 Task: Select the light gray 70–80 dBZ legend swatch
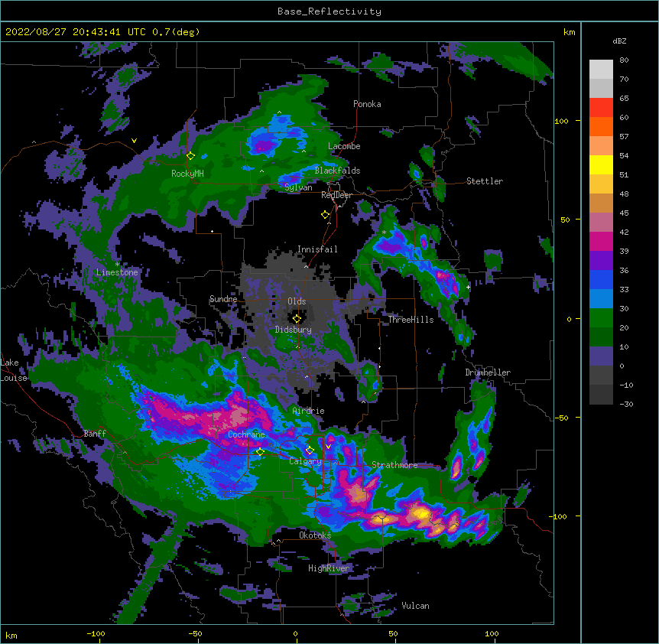[x=601, y=70]
